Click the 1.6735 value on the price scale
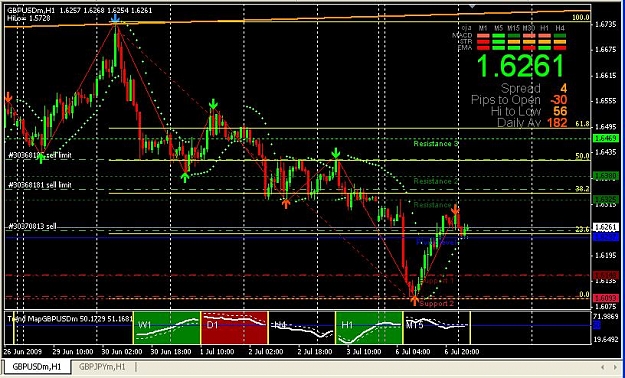 [606, 24]
